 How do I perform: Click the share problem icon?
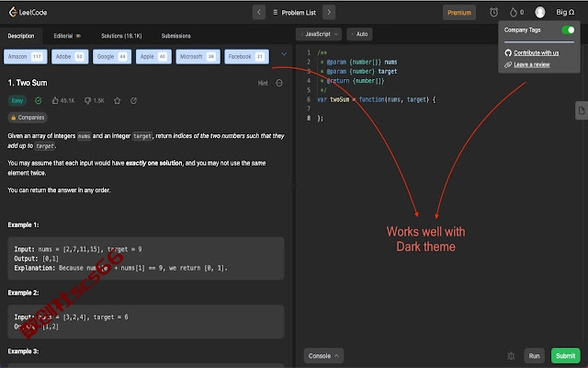(133, 100)
